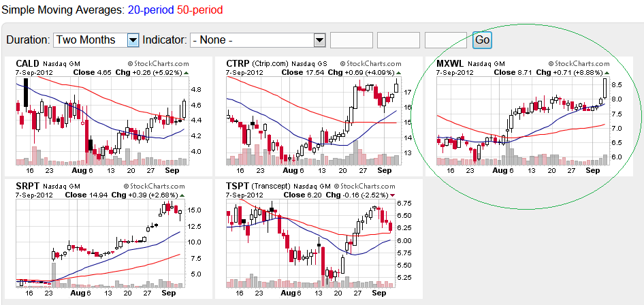
Task: Open the CALD stock chart thumbnail
Action: click(108, 116)
